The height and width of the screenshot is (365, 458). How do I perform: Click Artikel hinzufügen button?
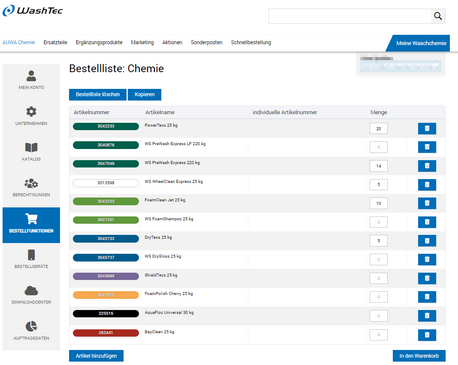point(96,356)
